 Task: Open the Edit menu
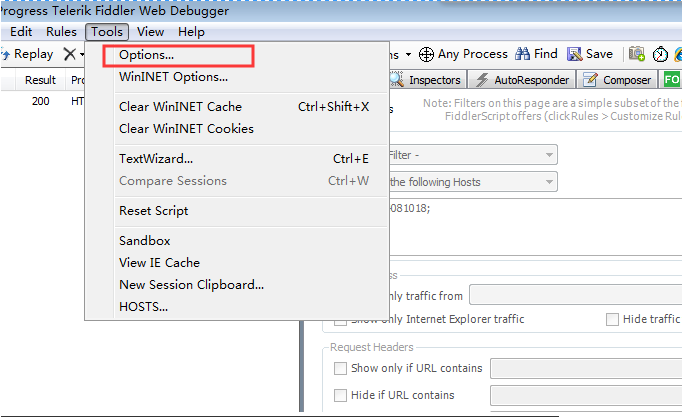pyautogui.click(x=21, y=32)
